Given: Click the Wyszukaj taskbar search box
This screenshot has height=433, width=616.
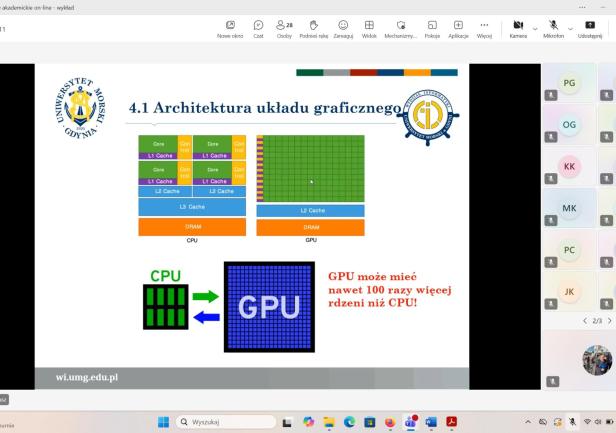Looking at the screenshot, I should click(225, 422).
